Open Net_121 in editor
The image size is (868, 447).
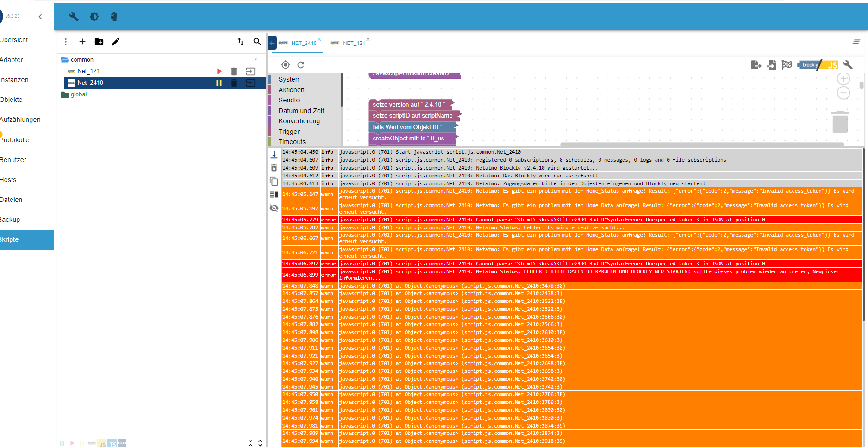click(x=250, y=71)
